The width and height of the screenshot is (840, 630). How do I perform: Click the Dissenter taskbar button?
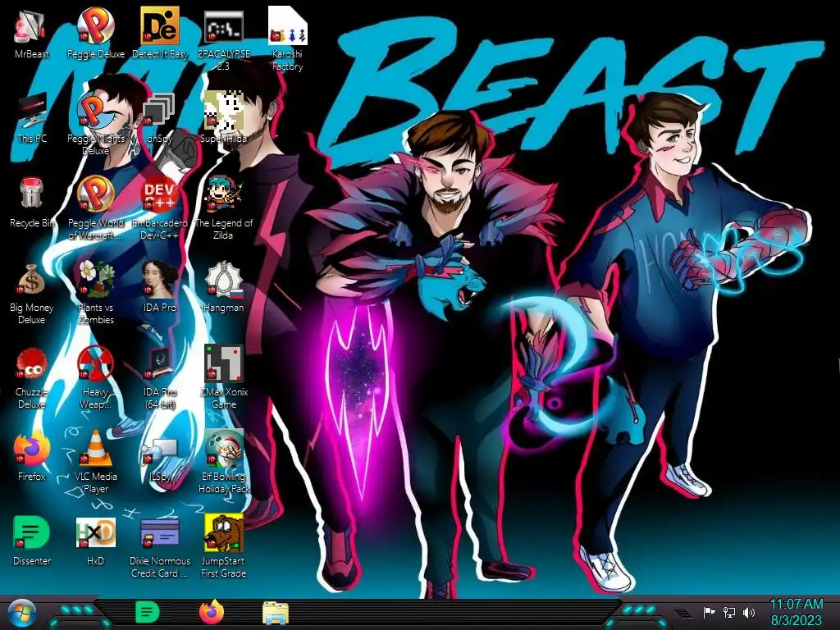coord(148,612)
